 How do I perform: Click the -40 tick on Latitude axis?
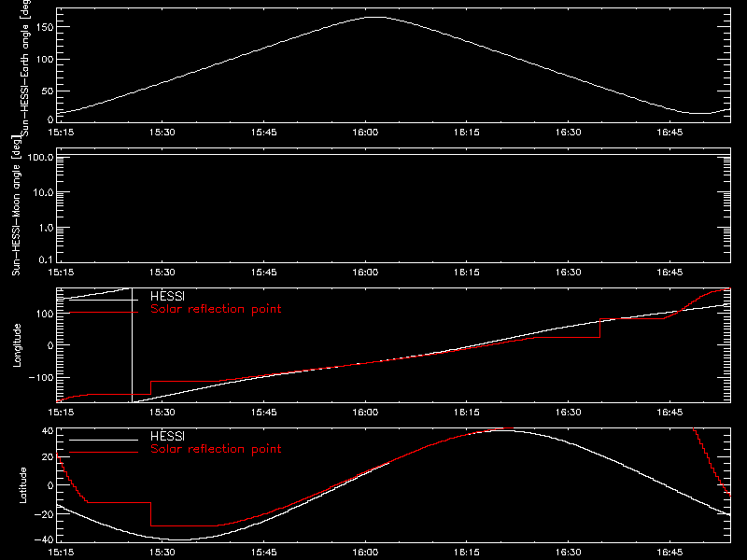pyautogui.click(x=44, y=539)
